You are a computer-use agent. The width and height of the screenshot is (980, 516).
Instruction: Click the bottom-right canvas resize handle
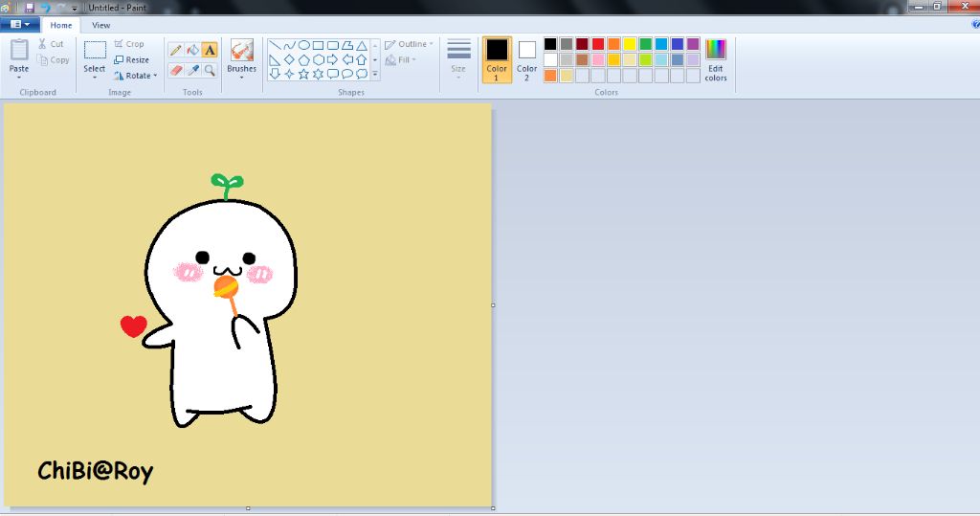(493, 508)
